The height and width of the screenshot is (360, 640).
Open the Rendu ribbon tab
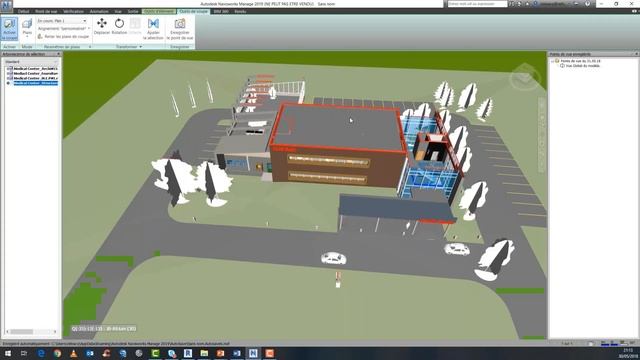pos(240,11)
